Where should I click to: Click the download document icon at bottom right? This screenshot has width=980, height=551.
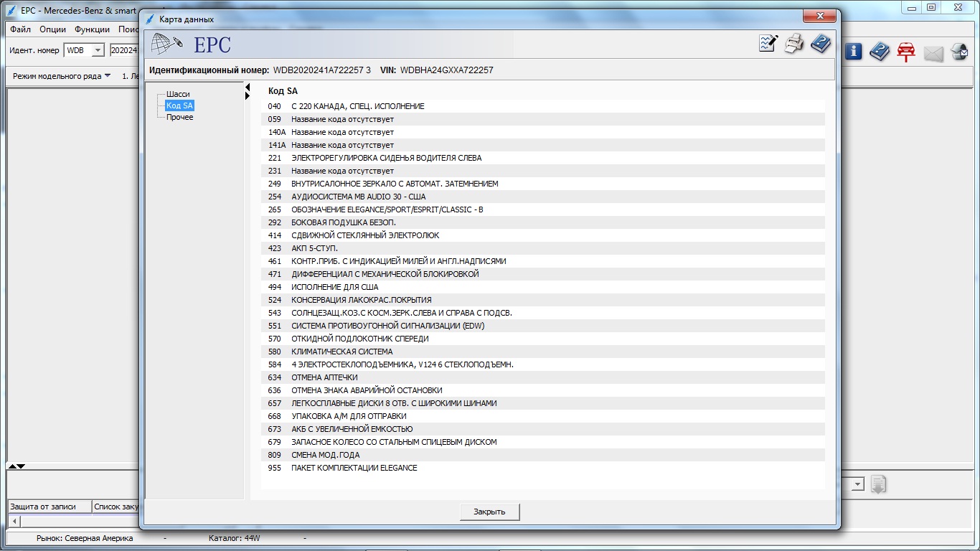(879, 484)
